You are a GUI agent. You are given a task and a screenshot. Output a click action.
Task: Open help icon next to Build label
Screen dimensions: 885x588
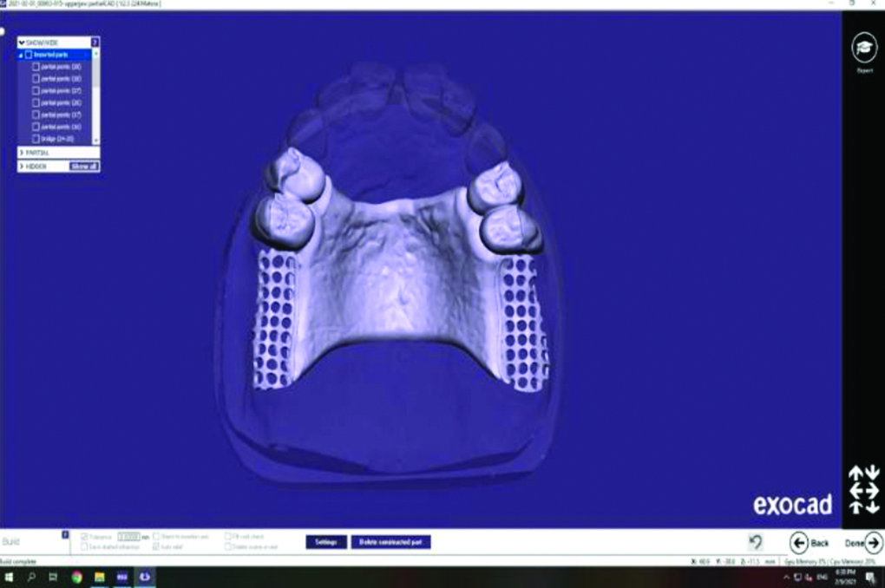pos(65,535)
